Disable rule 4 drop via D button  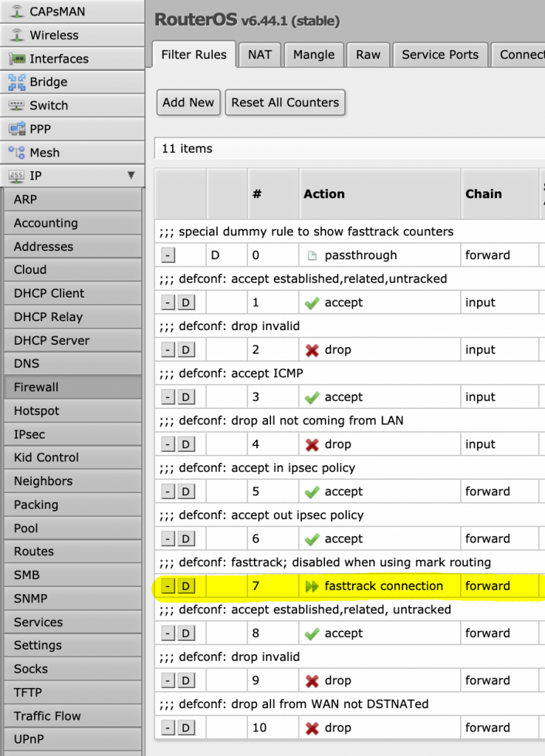[186, 444]
